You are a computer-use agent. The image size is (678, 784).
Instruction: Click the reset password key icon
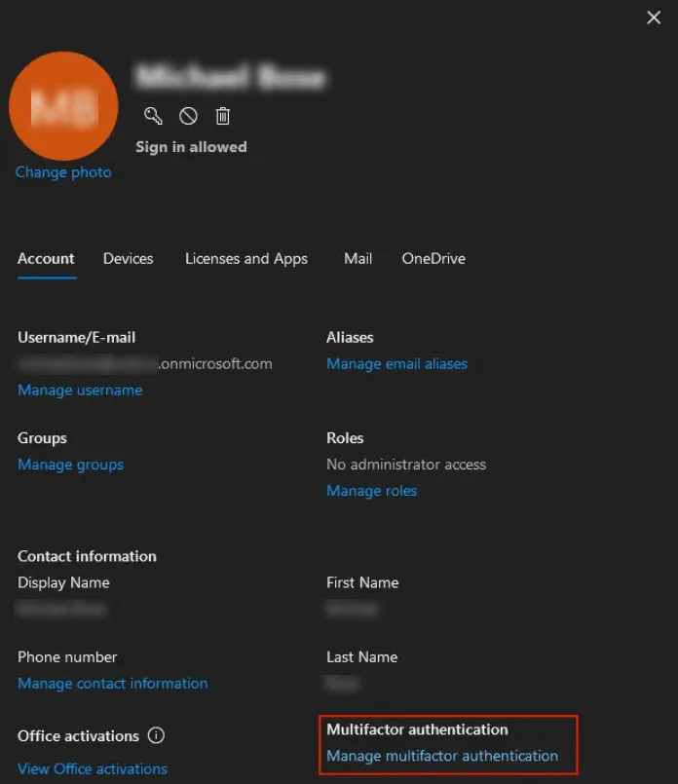pyautogui.click(x=153, y=116)
